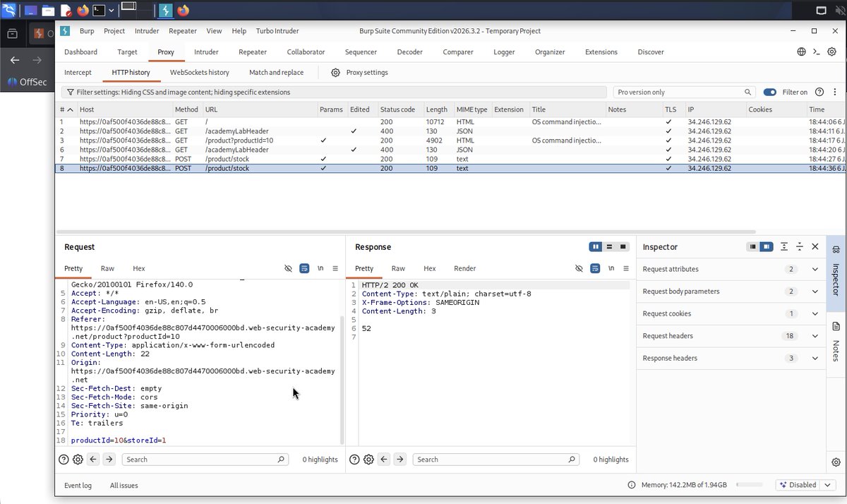This screenshot has width=847, height=504.
Task: Switch to the Intercept sub-tab
Action: tap(78, 73)
